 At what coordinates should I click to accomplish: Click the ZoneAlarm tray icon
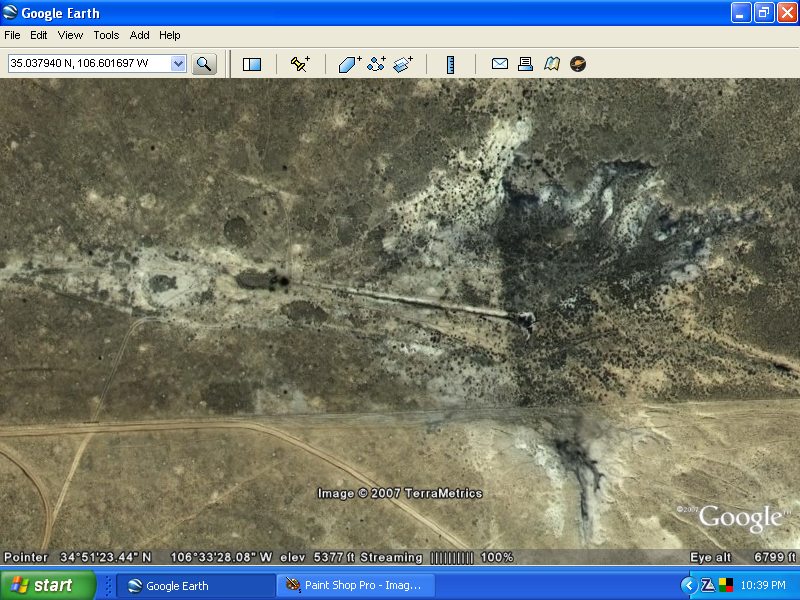tap(708, 585)
